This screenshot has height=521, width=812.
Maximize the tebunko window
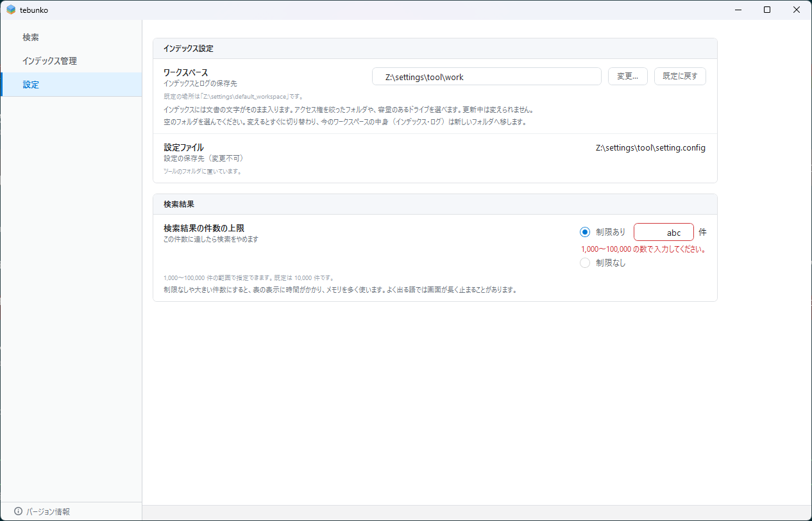[x=767, y=10]
